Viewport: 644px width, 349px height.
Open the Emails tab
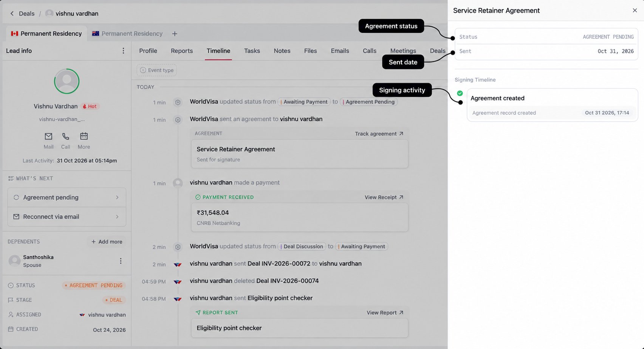pyautogui.click(x=340, y=51)
